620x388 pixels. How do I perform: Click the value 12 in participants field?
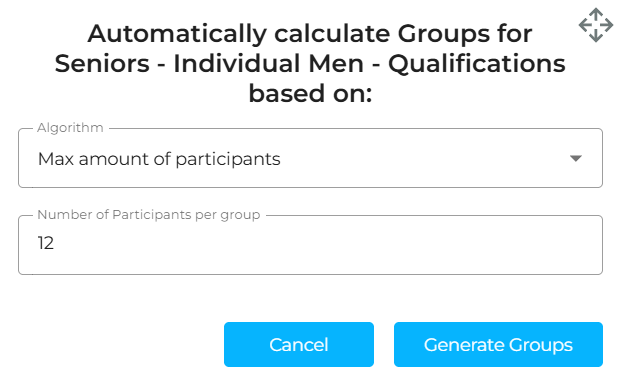click(x=45, y=243)
